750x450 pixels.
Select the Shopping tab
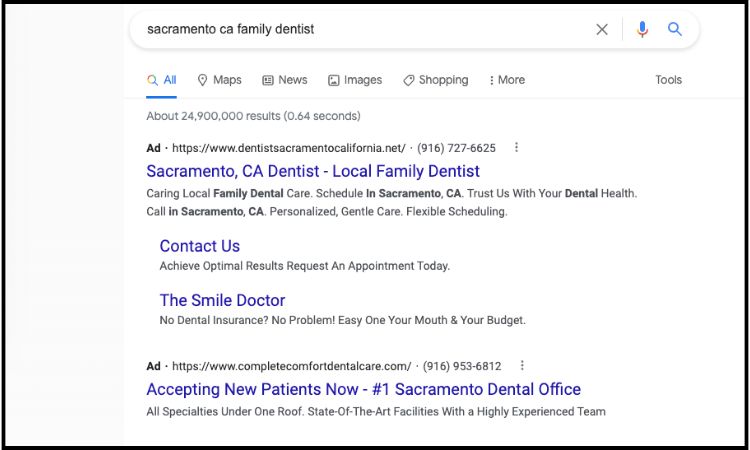435,80
